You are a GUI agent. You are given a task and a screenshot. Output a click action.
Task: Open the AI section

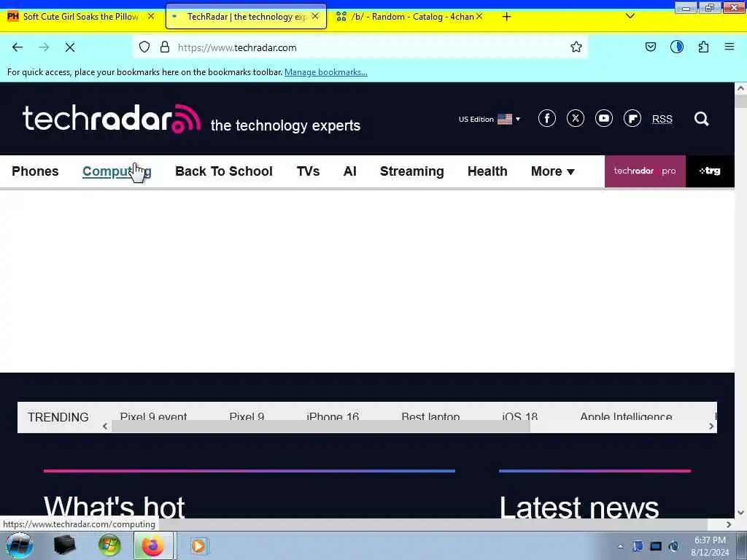[350, 171]
